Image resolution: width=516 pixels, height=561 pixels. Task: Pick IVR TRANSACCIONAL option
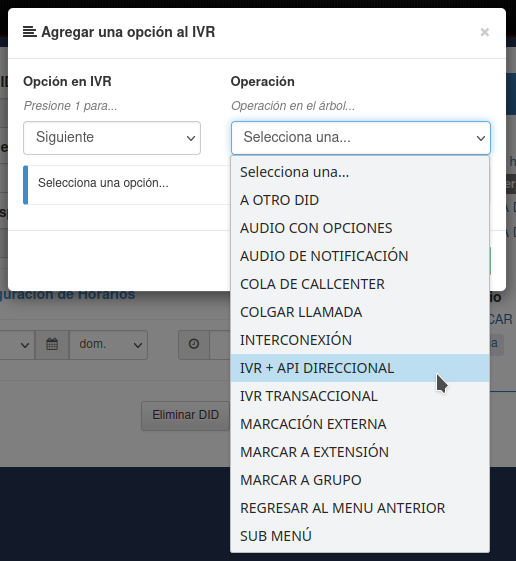[x=360, y=396]
